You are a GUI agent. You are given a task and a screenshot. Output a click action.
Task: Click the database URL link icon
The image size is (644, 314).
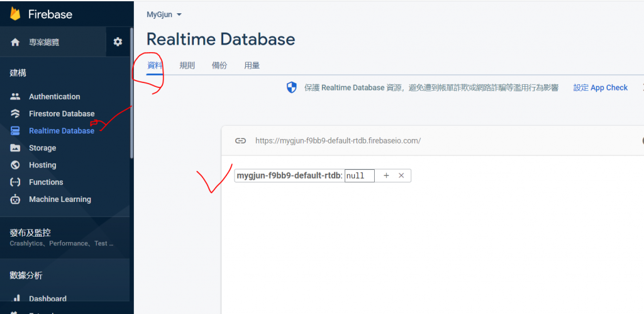click(240, 140)
